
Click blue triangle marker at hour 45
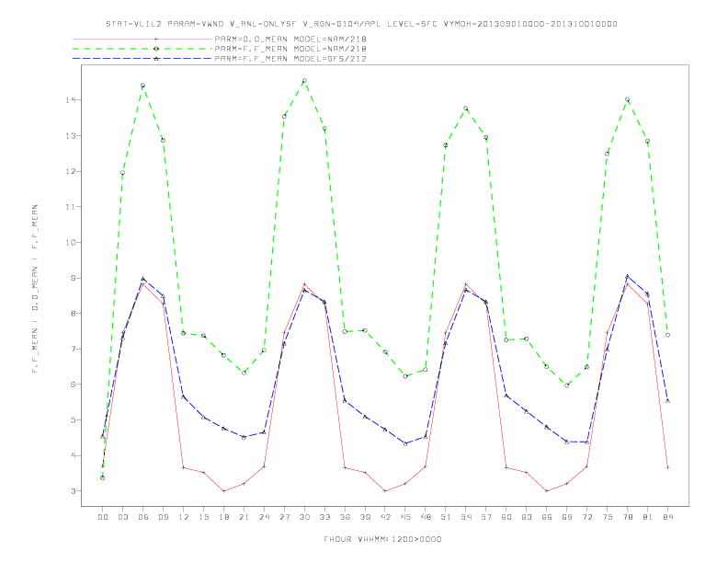[405, 443]
